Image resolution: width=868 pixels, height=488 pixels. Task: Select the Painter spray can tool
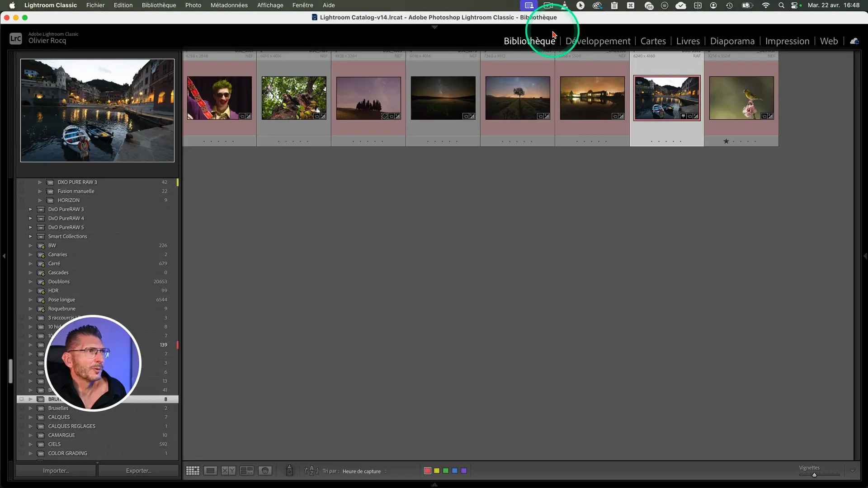click(x=290, y=471)
